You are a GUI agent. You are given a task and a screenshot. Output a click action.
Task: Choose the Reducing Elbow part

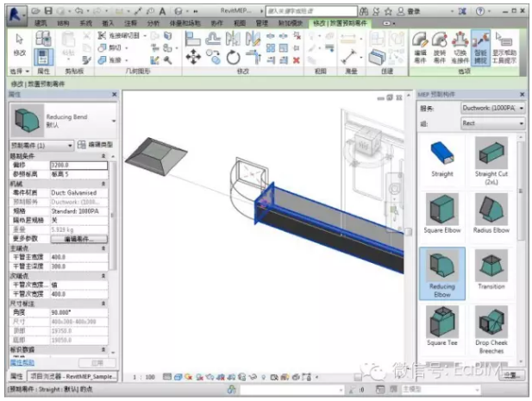(x=442, y=273)
